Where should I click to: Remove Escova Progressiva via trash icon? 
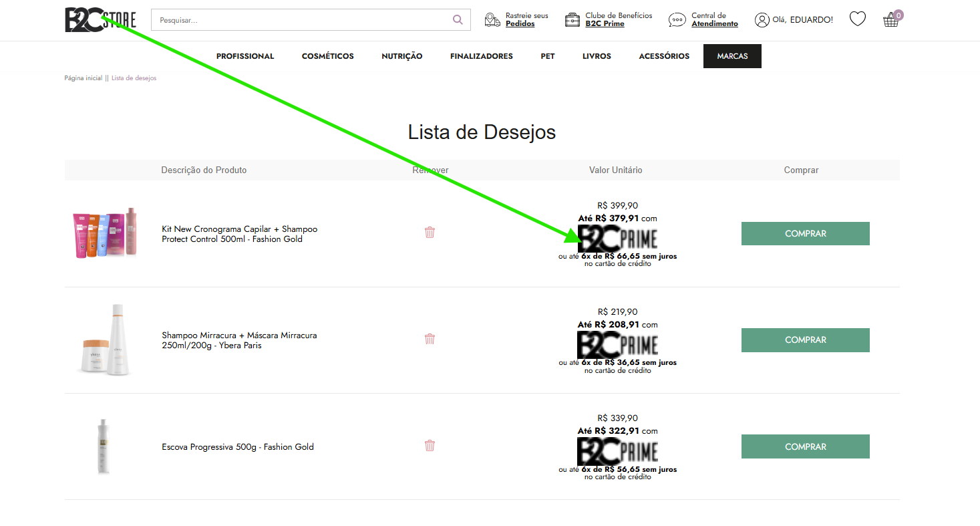click(430, 446)
